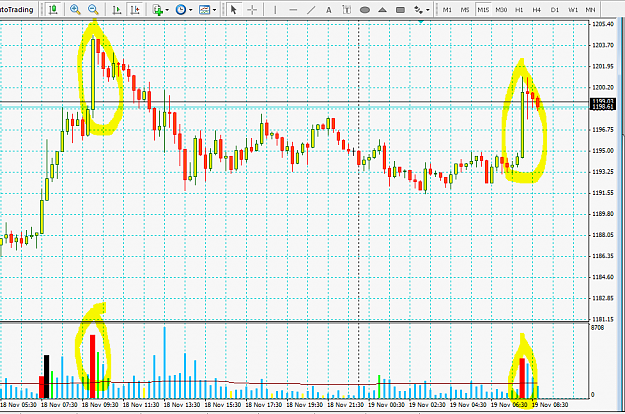Expand the indicators dropdown arrow
The width and height of the screenshot is (625, 414).
tap(167, 10)
